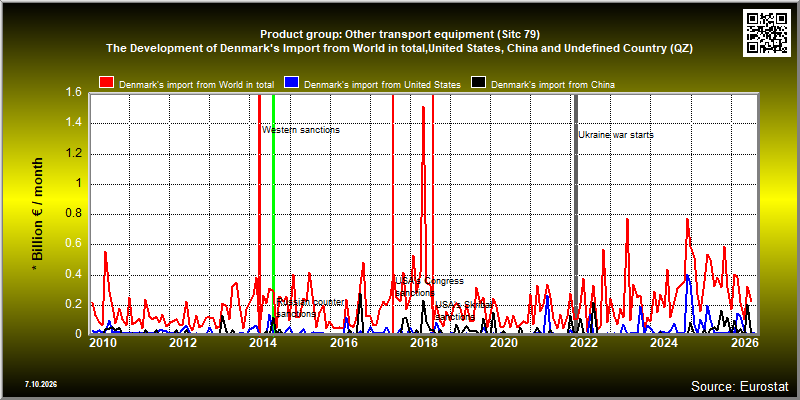Click the "Ukraine war starts" annotation

[616, 135]
